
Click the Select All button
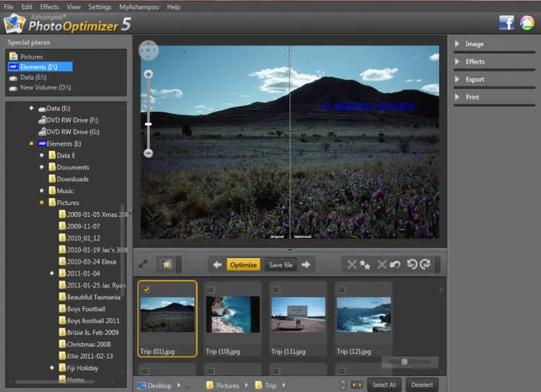[x=384, y=385]
